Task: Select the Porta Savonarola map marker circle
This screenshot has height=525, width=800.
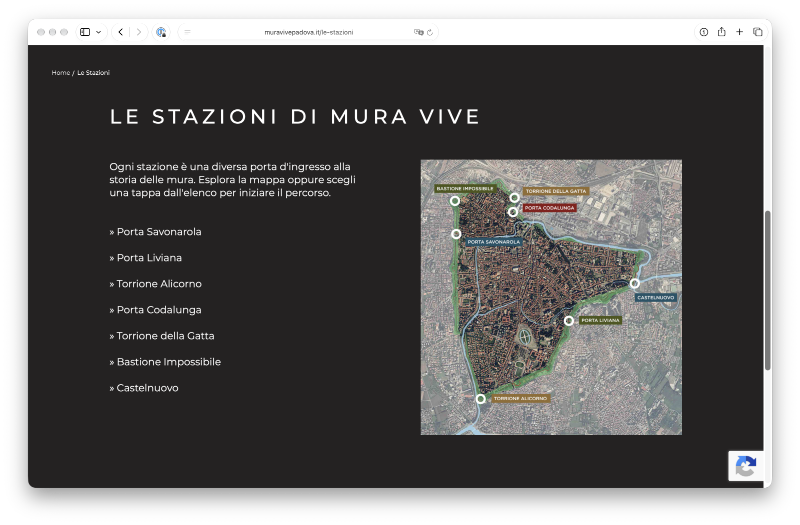Action: [x=456, y=234]
